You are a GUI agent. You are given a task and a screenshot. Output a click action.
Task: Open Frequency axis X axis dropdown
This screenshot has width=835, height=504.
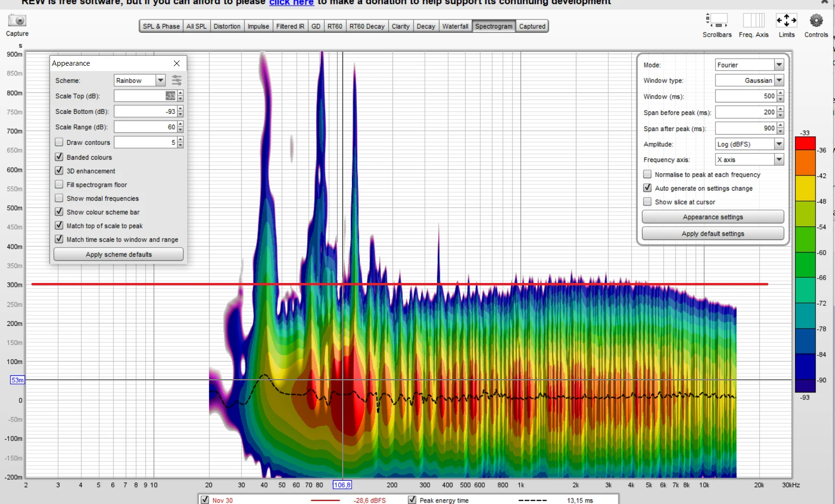[x=779, y=160]
